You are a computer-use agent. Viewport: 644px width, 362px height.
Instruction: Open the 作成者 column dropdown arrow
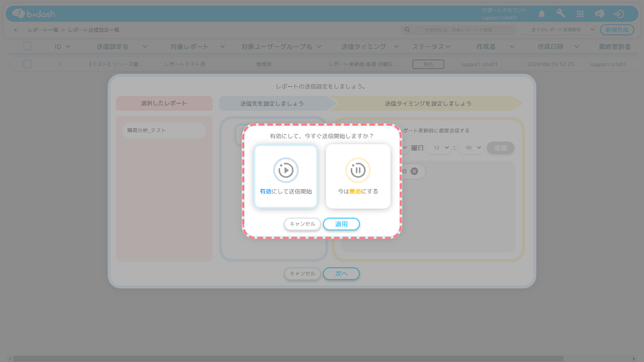512,47
